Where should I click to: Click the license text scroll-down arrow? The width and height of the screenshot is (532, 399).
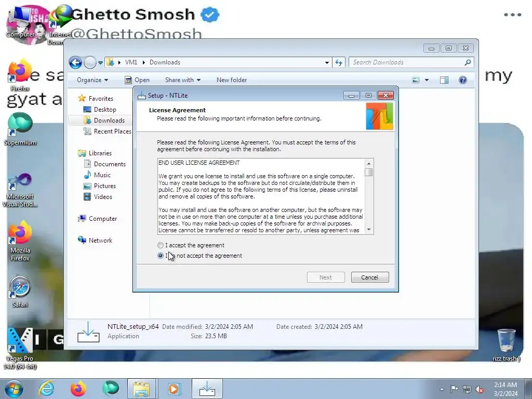(369, 230)
